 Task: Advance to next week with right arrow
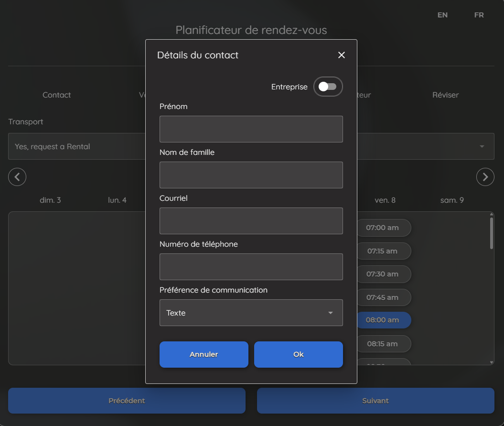485,177
